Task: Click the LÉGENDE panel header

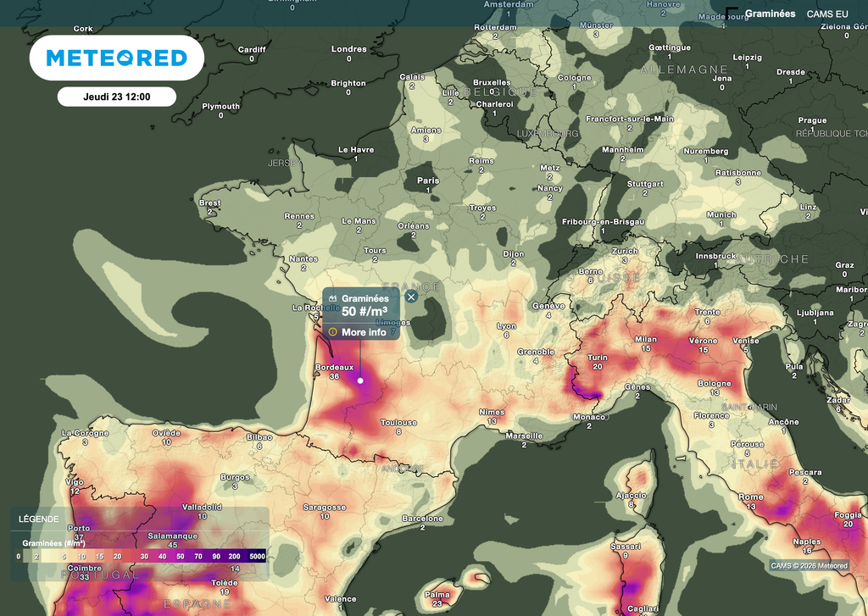Action: [x=40, y=519]
